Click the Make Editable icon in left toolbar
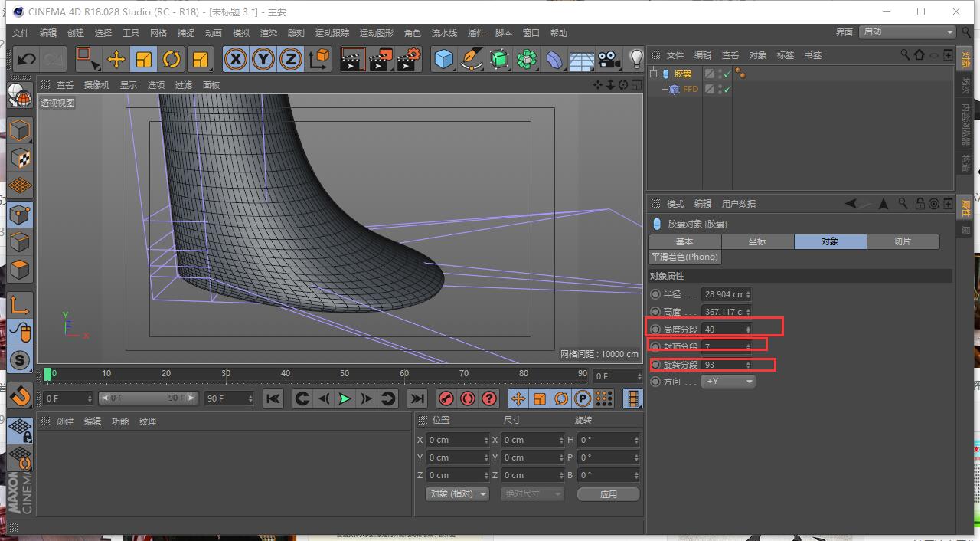980x541 pixels. pos(20,95)
